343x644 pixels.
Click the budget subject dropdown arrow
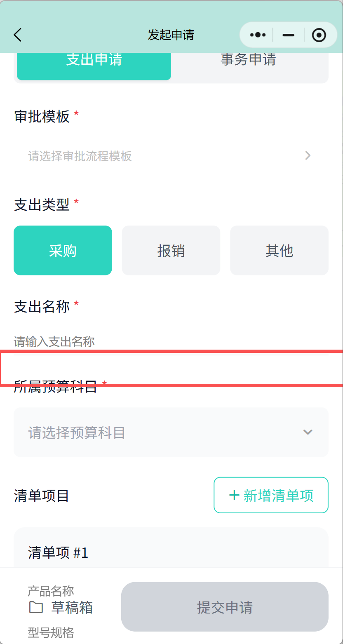308,432
